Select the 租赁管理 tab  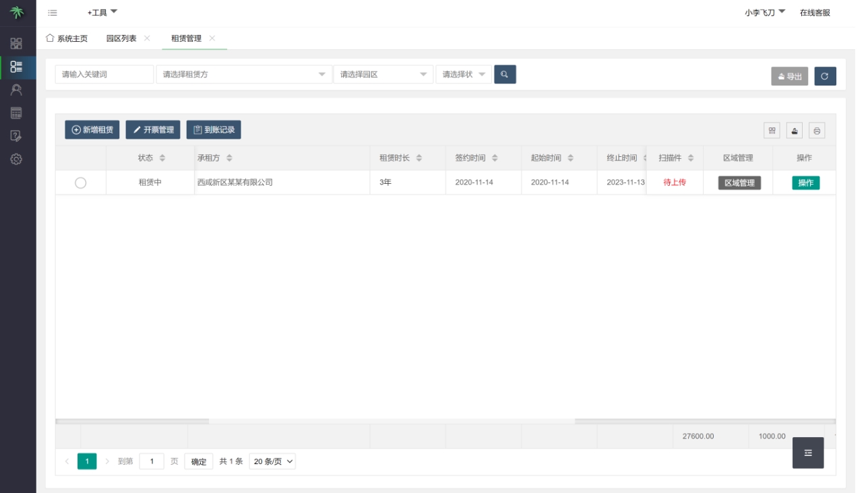pos(187,38)
